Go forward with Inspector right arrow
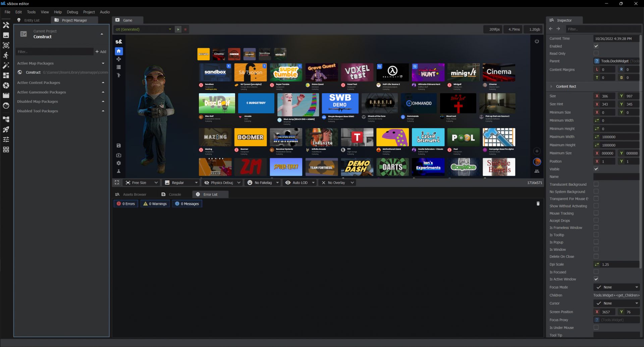The width and height of the screenshot is (644, 347). coord(558,29)
